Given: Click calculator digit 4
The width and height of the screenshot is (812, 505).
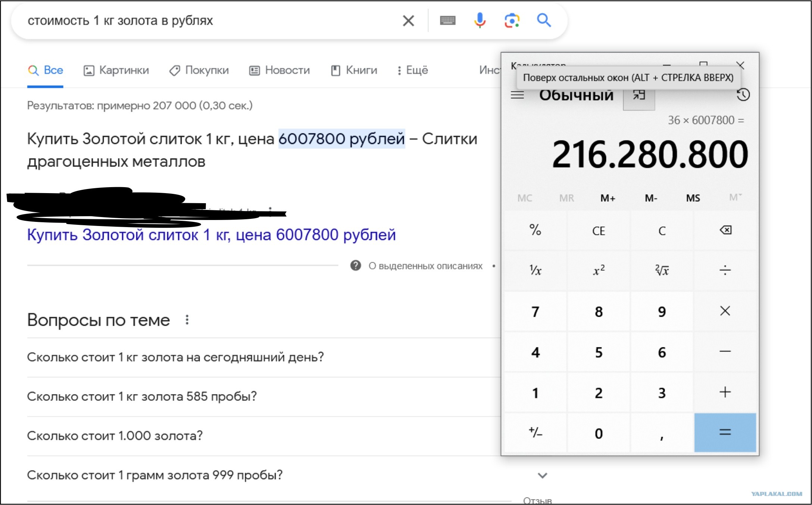Looking at the screenshot, I should (535, 352).
